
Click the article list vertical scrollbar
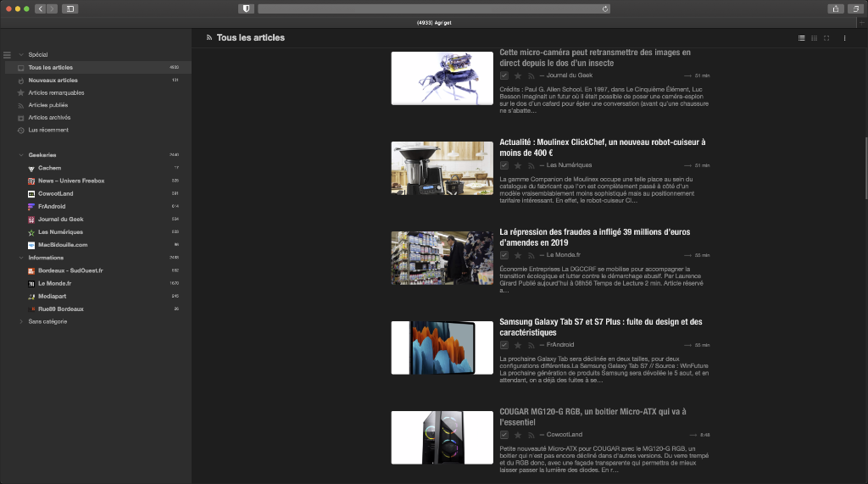coord(865,168)
